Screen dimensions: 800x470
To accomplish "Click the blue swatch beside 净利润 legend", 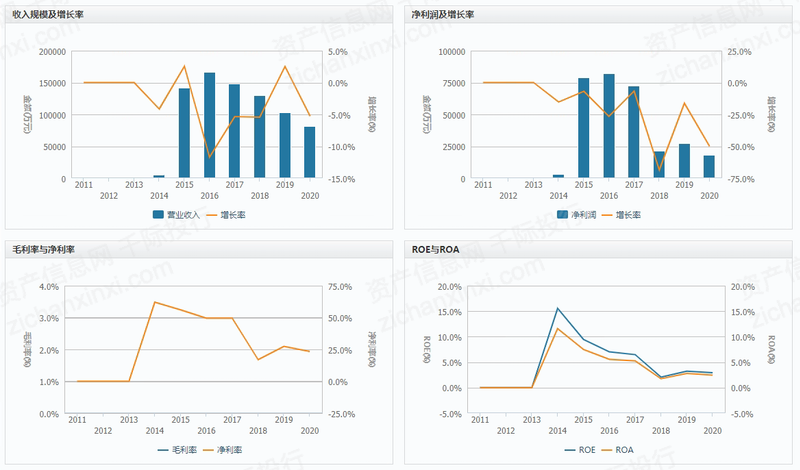I will pos(562,215).
